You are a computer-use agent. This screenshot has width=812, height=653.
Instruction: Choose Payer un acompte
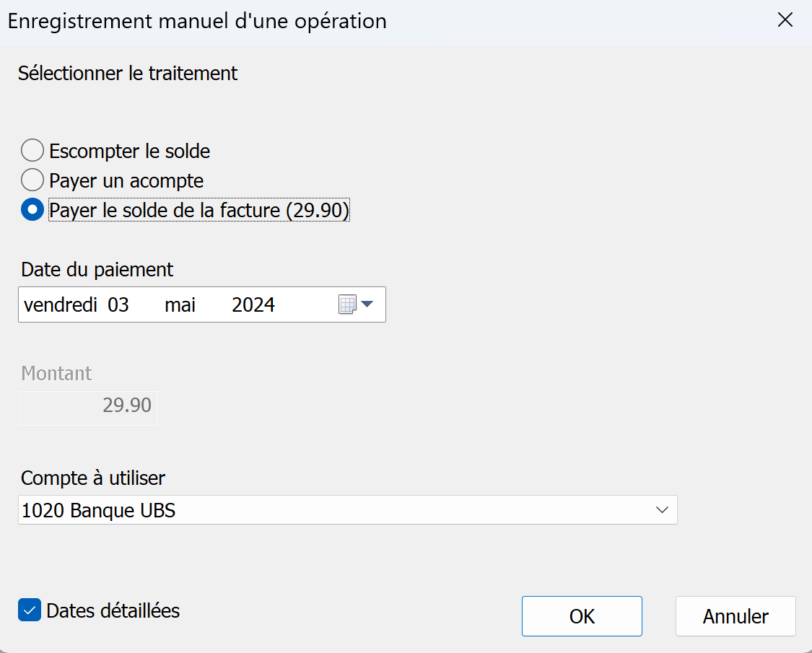(x=32, y=180)
